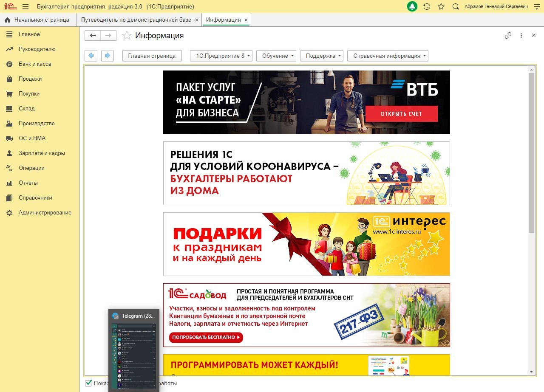Click the Склад grid icon
This screenshot has width=544, height=392.
[9, 109]
